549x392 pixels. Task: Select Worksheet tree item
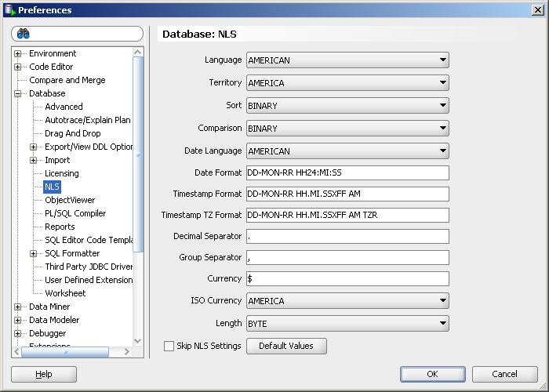[x=65, y=293]
